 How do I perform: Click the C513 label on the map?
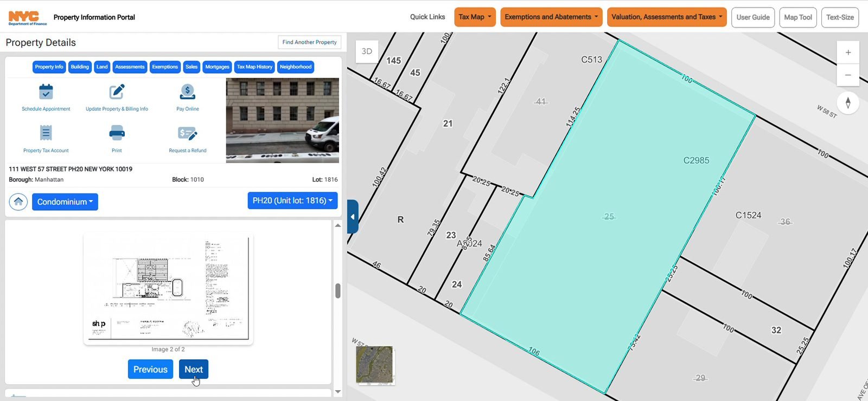[591, 60]
